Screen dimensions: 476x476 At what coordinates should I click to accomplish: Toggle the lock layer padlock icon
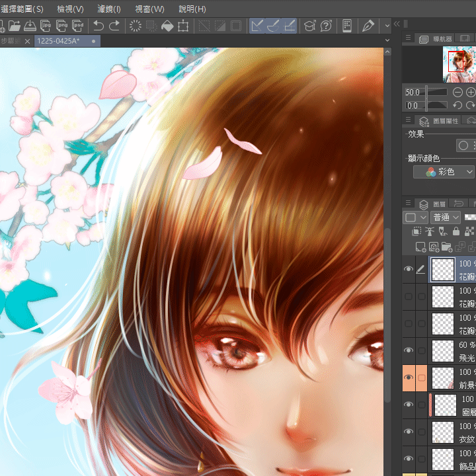456,231
